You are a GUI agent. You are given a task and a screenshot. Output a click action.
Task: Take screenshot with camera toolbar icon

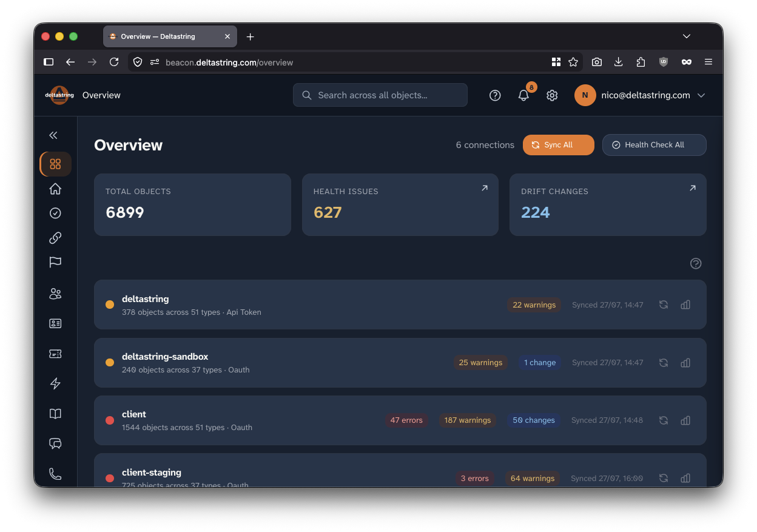point(597,62)
